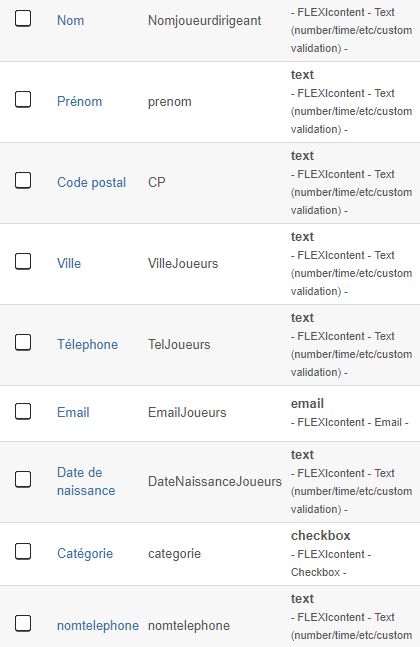Click the checkbox field type label
The image size is (420, 647).
[x=321, y=536]
